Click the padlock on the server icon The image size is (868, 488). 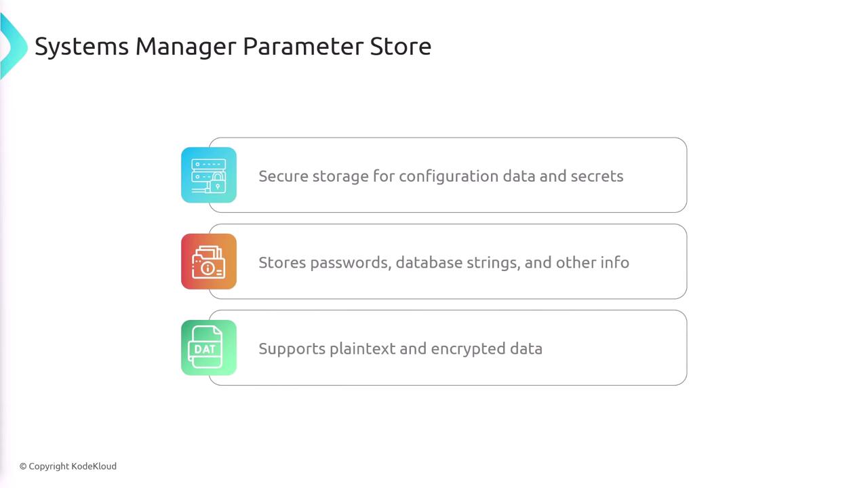(x=218, y=182)
